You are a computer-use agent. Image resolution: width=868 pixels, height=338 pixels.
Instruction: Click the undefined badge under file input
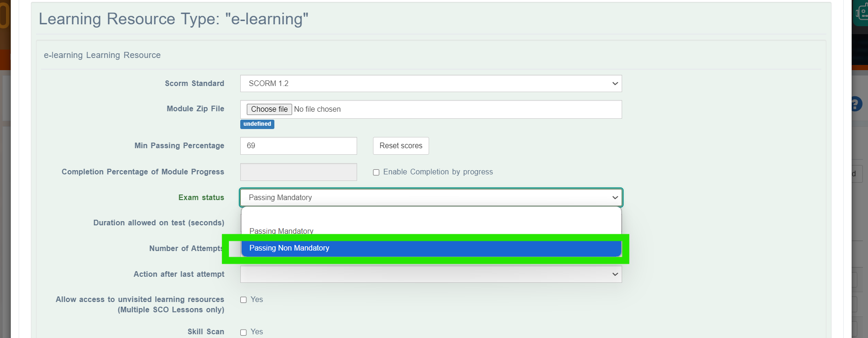257,124
